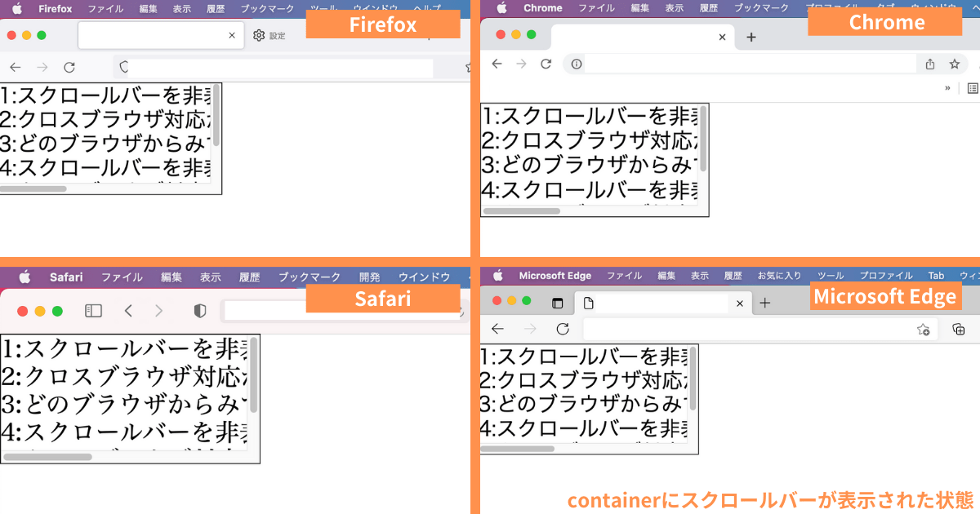Reload the page in Chrome
This screenshot has height=514, width=980.
click(x=546, y=64)
